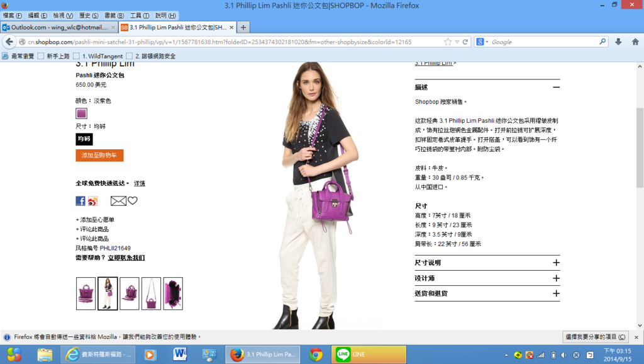Open the 編輯 menu
Image resolution: width=644 pixels, height=364 pixels.
(x=37, y=16)
